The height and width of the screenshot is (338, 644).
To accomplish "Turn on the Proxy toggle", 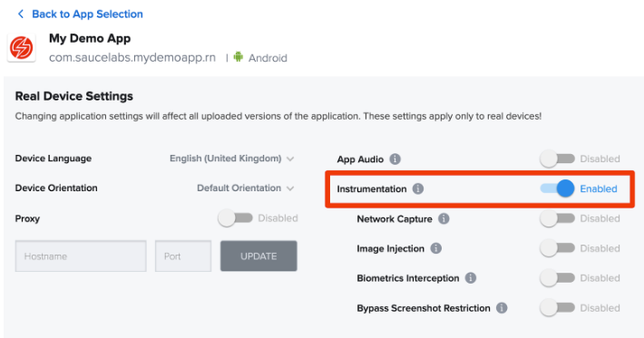I will pyautogui.click(x=235, y=217).
